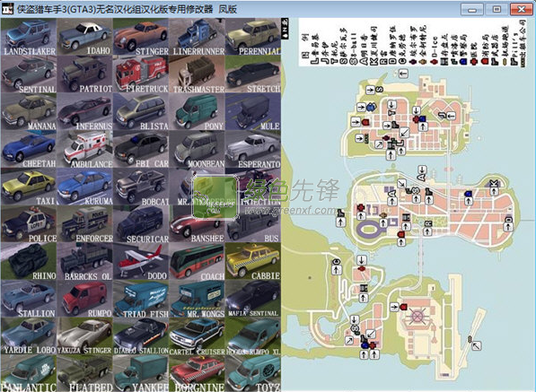This screenshot has width=536, height=392.
Task: Choose the BLISTA minivan
Action: click(141, 112)
